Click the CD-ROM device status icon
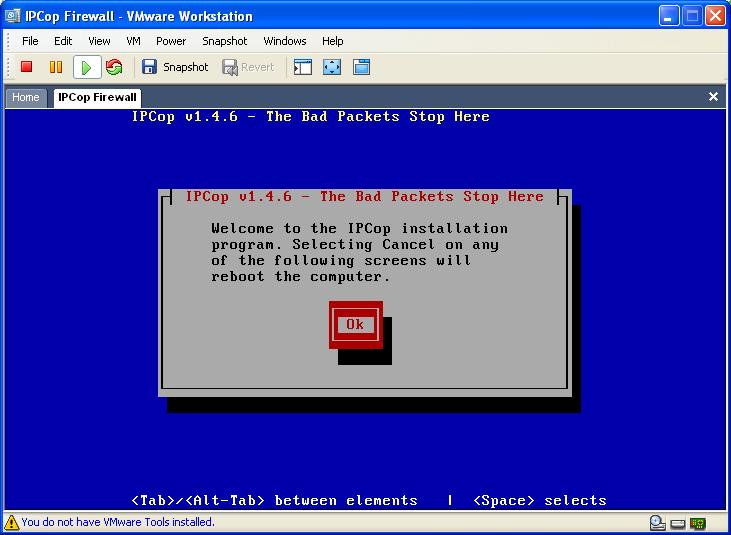This screenshot has height=535, width=731. point(657,522)
